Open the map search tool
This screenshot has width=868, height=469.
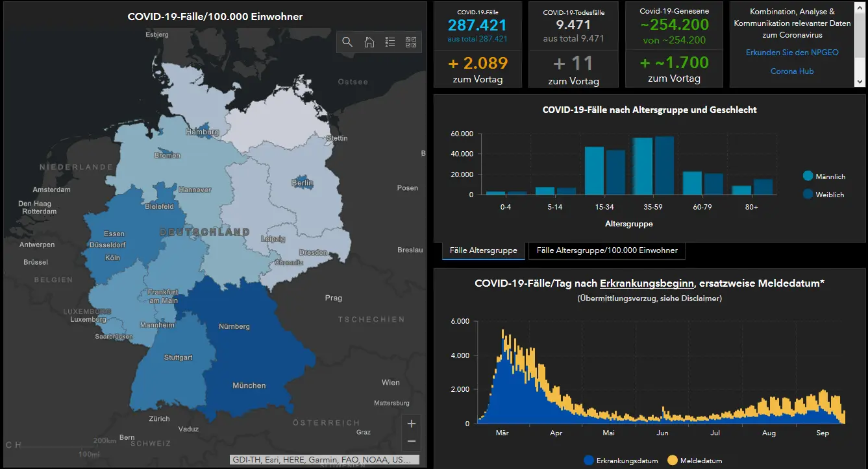347,42
